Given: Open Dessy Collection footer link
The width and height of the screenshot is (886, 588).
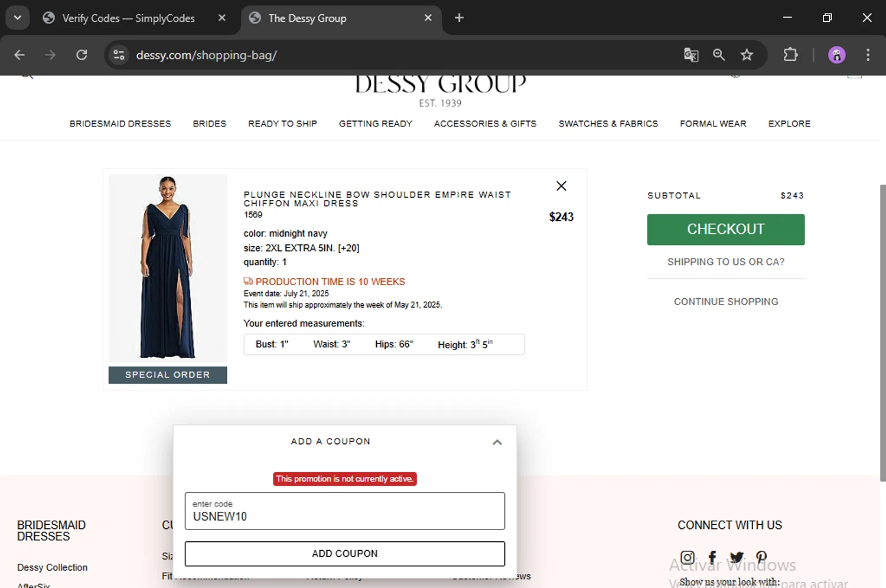Looking at the screenshot, I should point(52,567).
